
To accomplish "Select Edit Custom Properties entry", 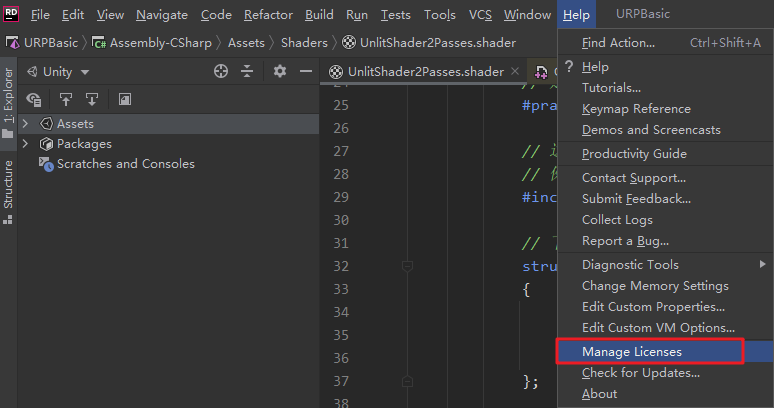I will [x=666, y=307].
